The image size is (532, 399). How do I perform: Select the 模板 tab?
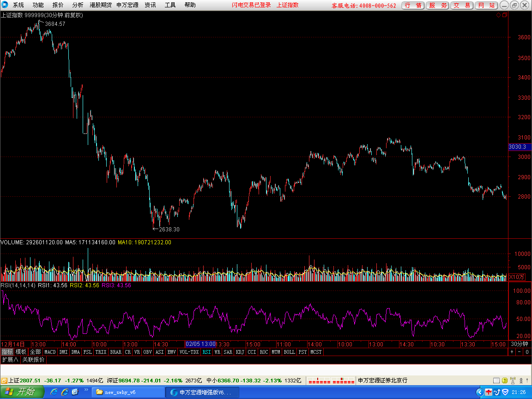(21, 352)
